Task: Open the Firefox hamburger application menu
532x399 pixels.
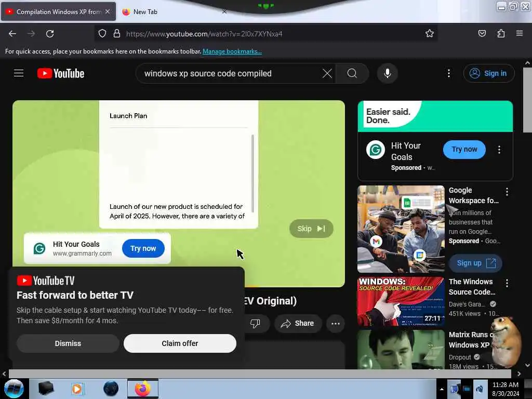Action: coord(520,33)
